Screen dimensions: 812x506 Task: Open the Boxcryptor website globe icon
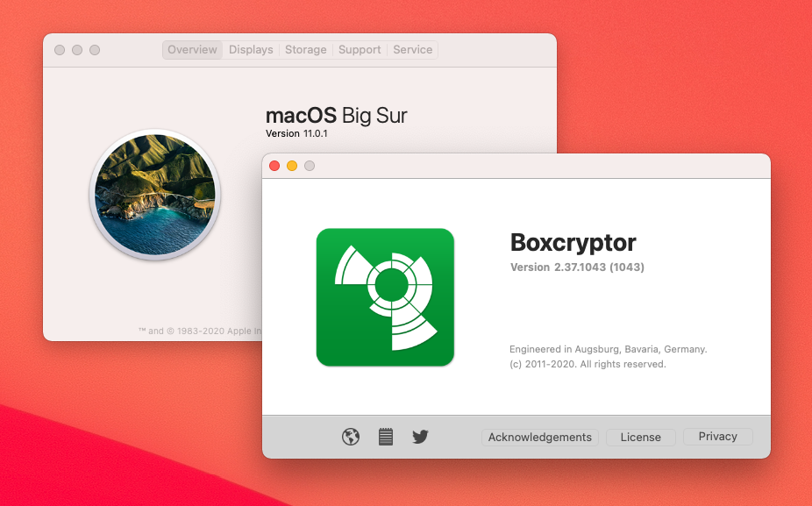[351, 437]
